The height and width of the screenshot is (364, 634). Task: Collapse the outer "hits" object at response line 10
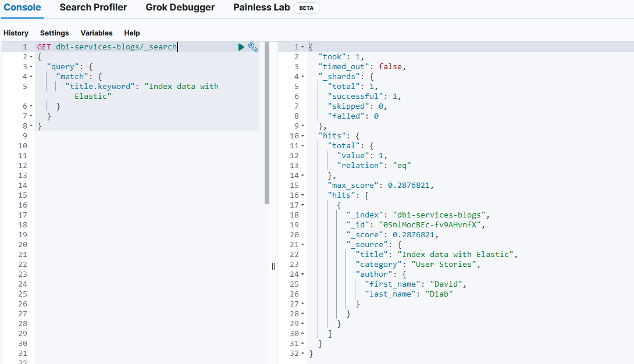click(303, 135)
